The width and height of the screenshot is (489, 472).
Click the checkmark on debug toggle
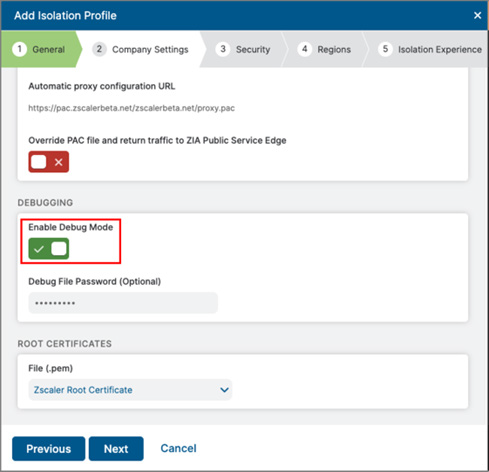click(x=39, y=249)
